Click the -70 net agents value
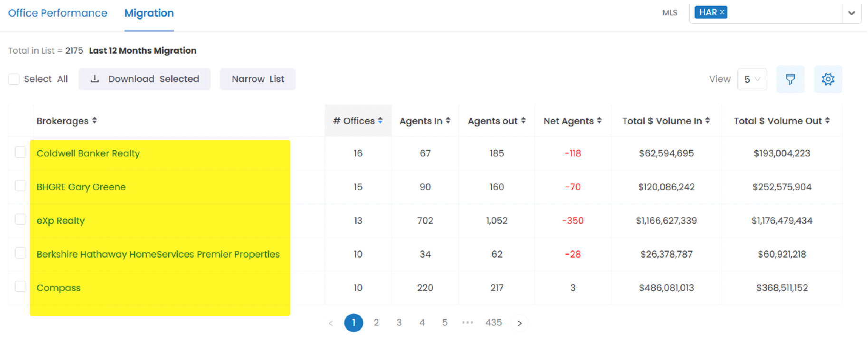This screenshot has height=345, width=868. 572,187
